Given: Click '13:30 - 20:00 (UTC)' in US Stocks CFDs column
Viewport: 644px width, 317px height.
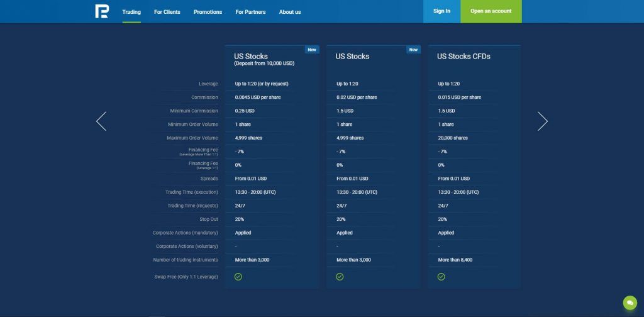Looking at the screenshot, I should (458, 192).
